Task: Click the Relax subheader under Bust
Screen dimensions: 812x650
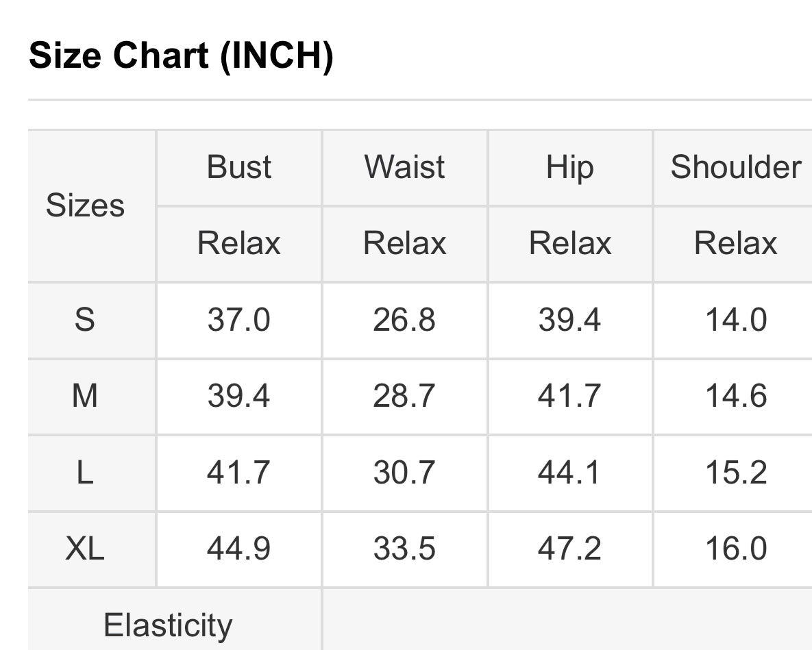Action: pos(239,243)
